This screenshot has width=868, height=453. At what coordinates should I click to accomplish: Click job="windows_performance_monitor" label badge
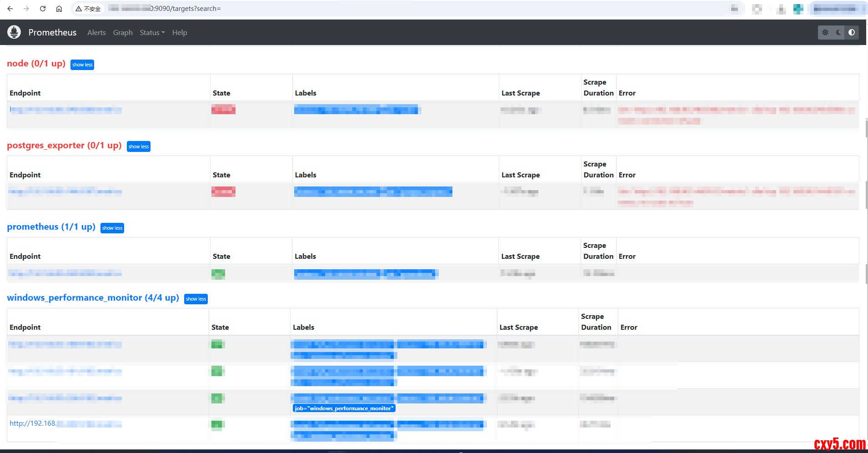click(x=344, y=408)
